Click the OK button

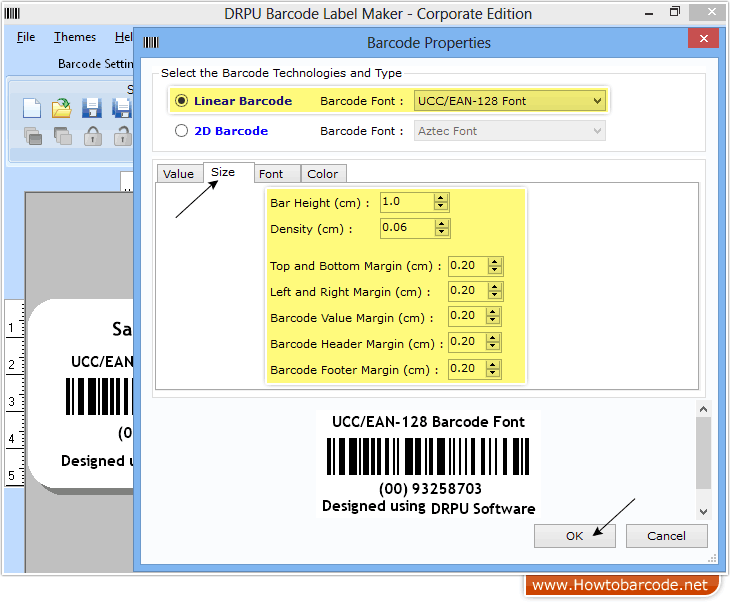pos(575,536)
